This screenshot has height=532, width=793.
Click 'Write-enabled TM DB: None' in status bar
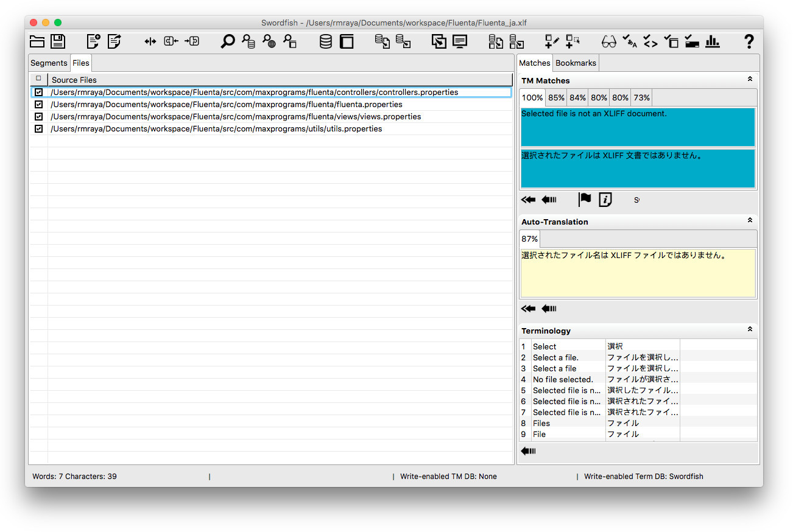[x=448, y=477]
